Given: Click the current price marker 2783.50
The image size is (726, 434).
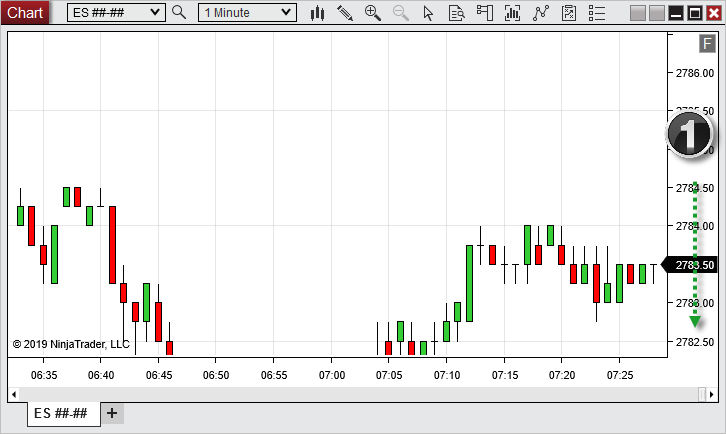Looking at the screenshot, I should pos(688,265).
